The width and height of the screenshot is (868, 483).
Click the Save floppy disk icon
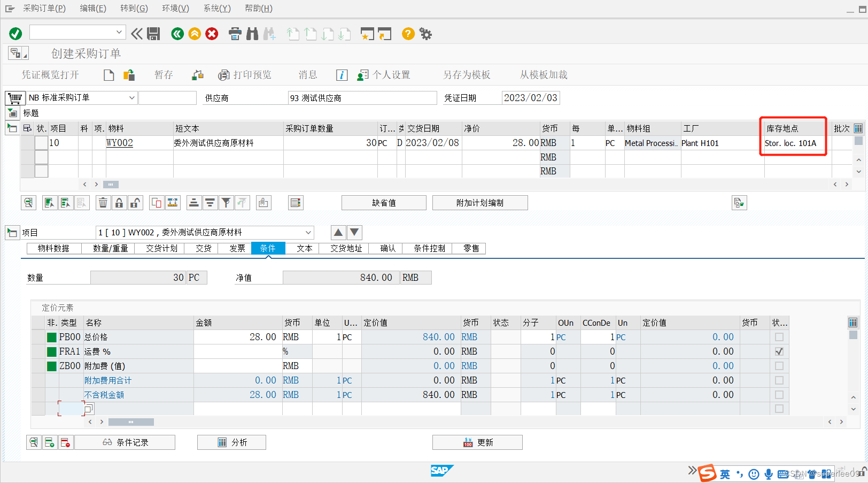coord(154,34)
